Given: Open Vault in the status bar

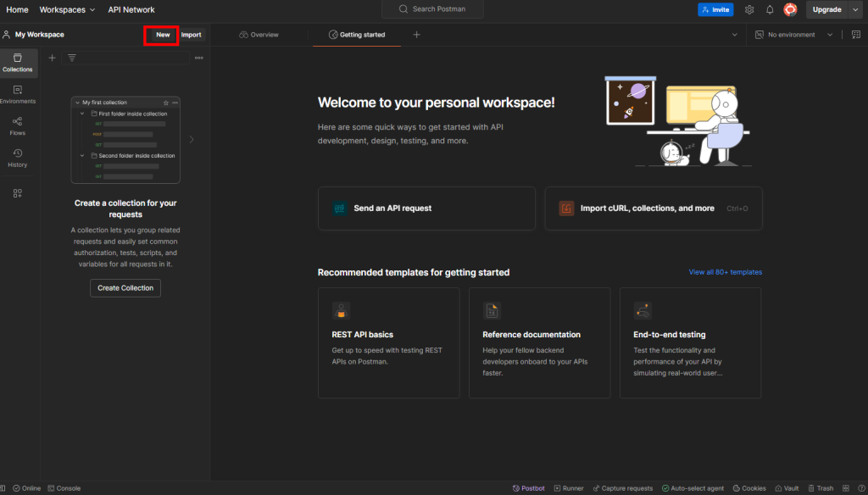Looking at the screenshot, I should coord(787,488).
